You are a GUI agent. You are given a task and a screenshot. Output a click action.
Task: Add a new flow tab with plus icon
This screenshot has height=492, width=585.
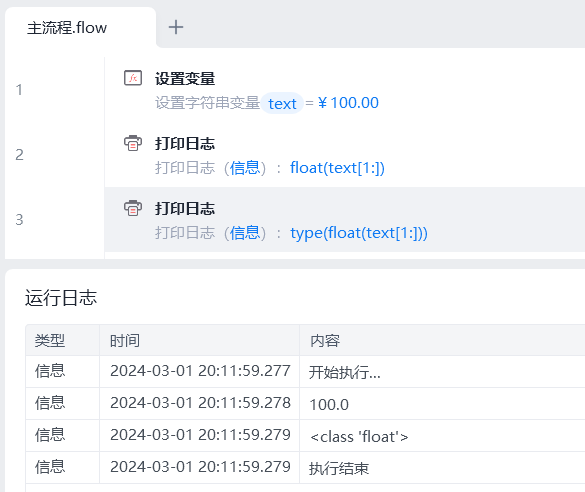coord(176,27)
